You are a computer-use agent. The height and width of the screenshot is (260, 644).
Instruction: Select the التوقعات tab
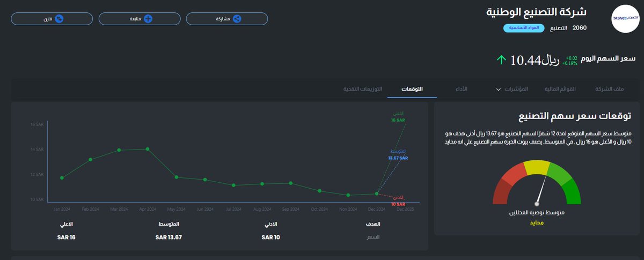[x=412, y=88]
